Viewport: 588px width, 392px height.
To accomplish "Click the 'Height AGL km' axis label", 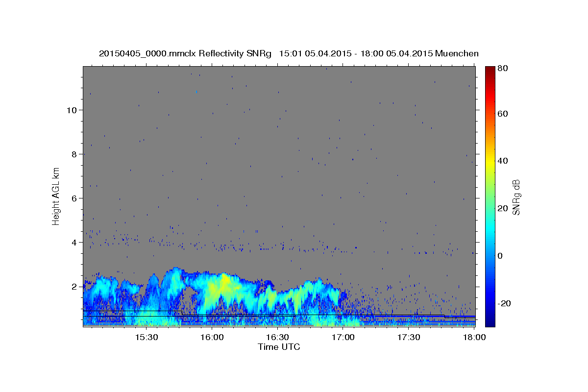I will [x=56, y=196].
